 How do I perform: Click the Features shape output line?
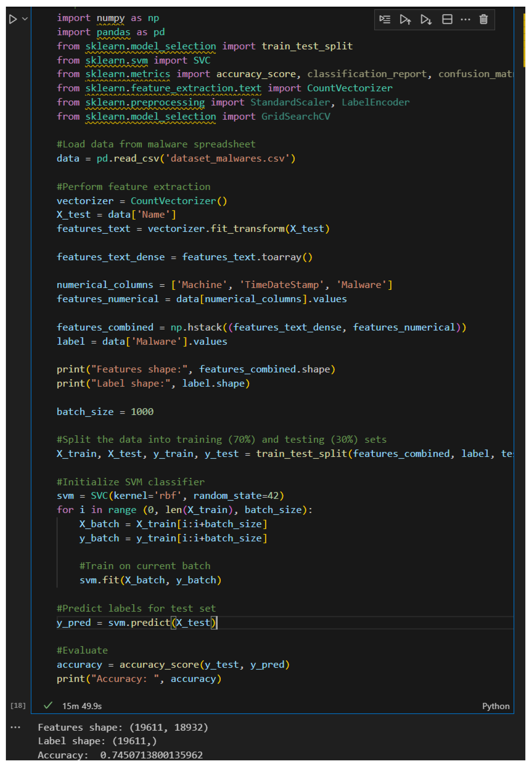tap(123, 727)
